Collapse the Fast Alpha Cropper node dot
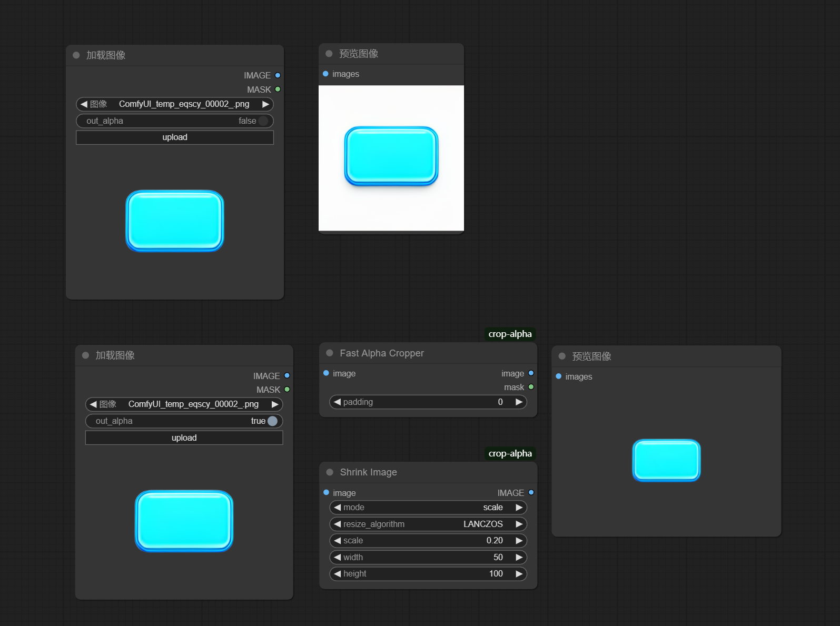The width and height of the screenshot is (840, 626). 330,353
